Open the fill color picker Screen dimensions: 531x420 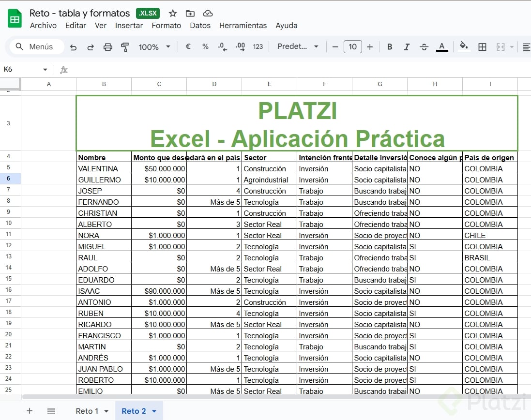[x=464, y=45]
